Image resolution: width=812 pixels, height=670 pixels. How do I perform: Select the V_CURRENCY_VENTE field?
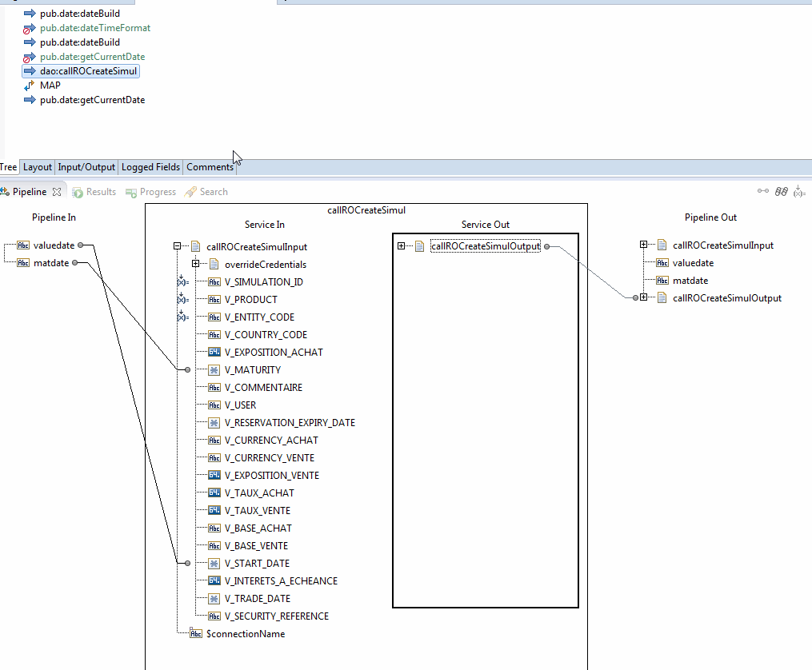pyautogui.click(x=270, y=458)
